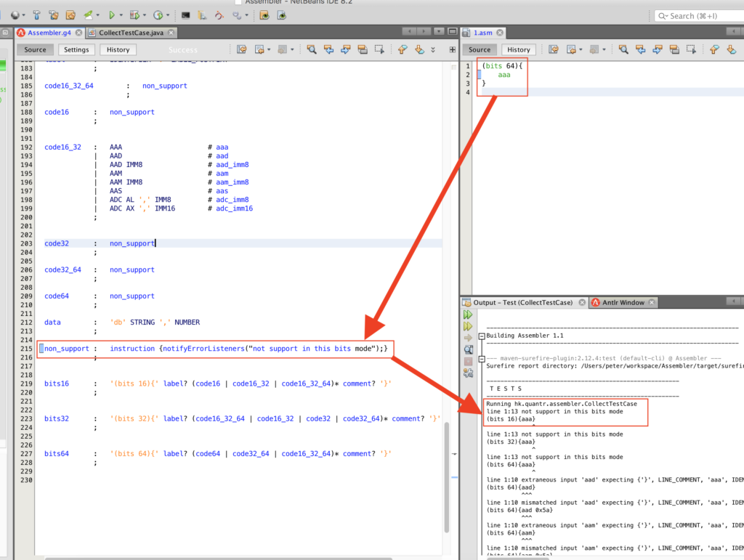
Task: Close the CollectTestCase.java tab
Action: tap(171, 33)
